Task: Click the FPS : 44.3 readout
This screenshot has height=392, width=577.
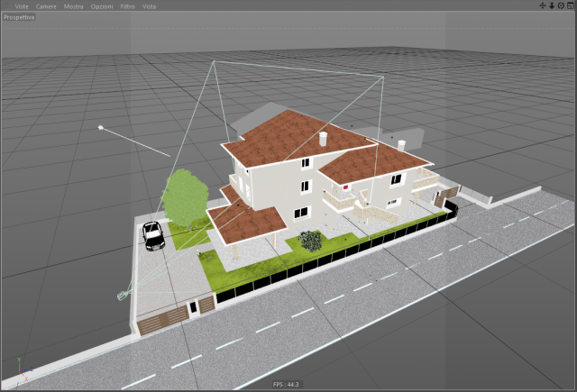Action: [x=286, y=384]
